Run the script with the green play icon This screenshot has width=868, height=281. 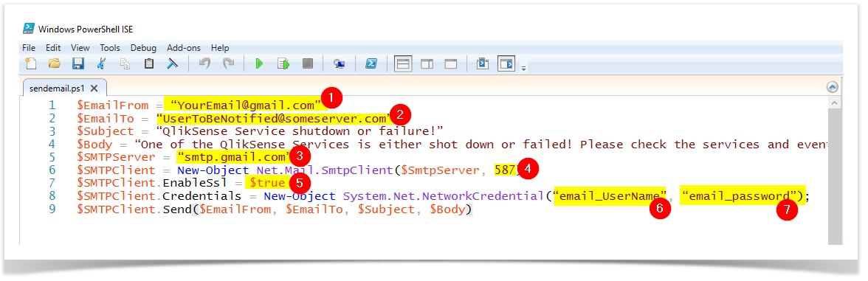[258, 64]
